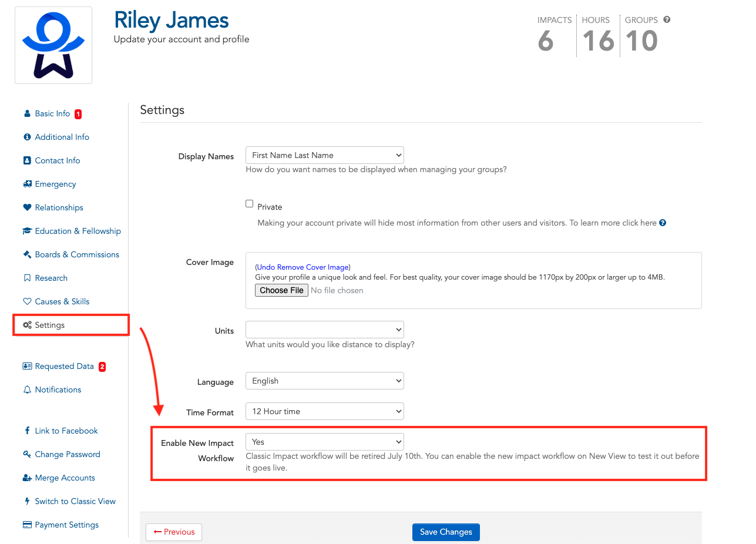Click Undo Remove Cover Image link
This screenshot has height=544, width=756.
(303, 267)
